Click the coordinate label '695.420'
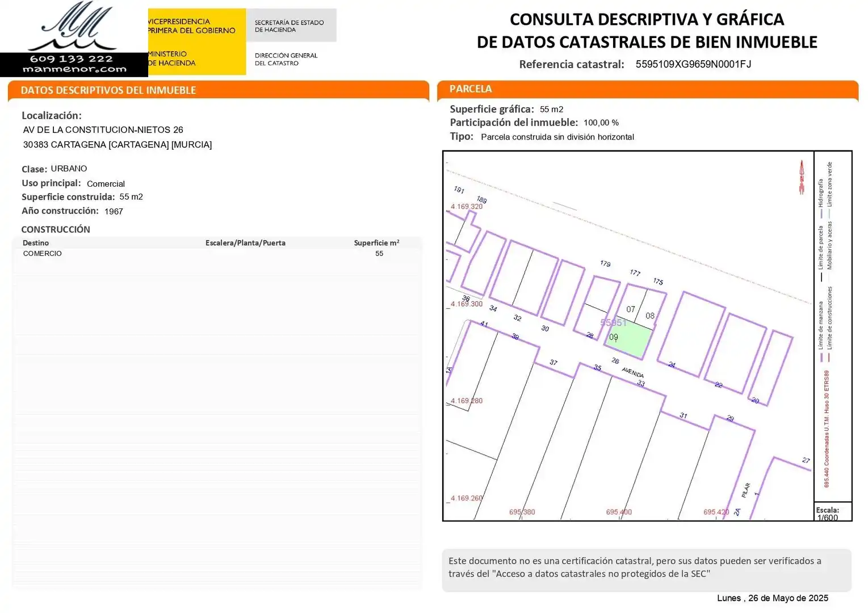This screenshot has width=868, height=613. pyautogui.click(x=716, y=512)
